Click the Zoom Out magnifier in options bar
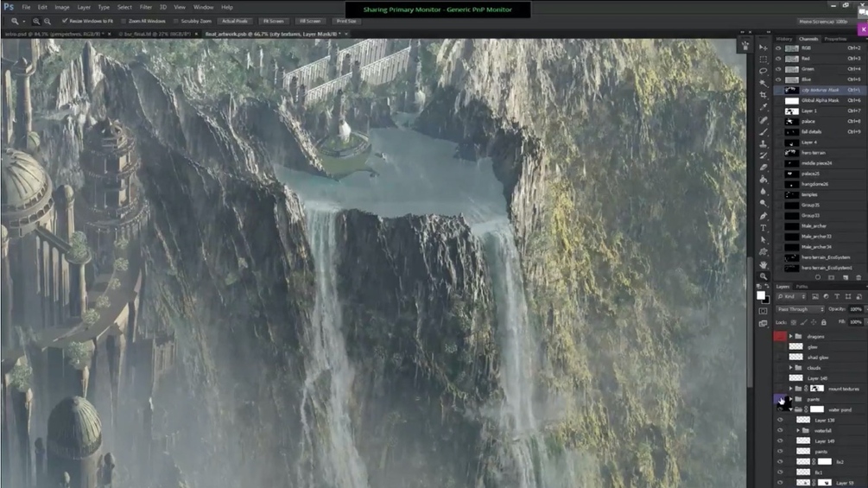 47,21
